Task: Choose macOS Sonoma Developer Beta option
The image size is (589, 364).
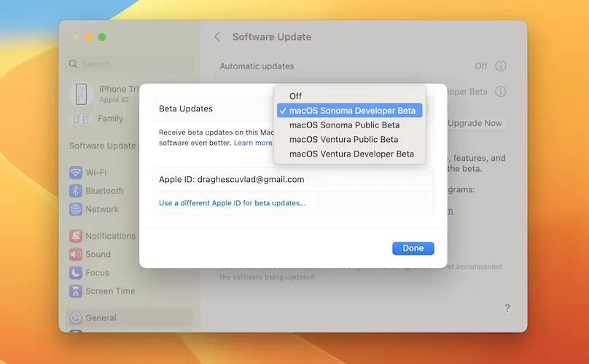Action: (x=351, y=111)
